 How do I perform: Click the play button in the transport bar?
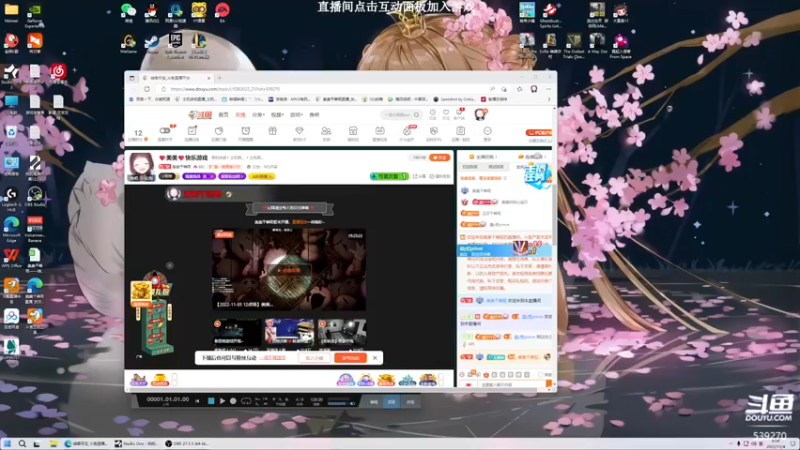click(x=222, y=401)
